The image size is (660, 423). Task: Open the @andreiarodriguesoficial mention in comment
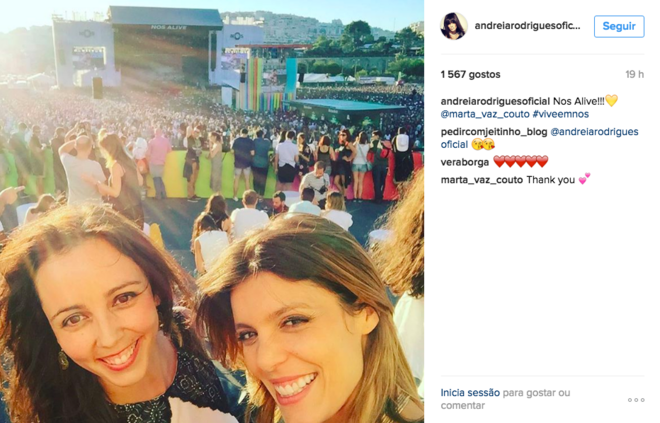pos(540,138)
